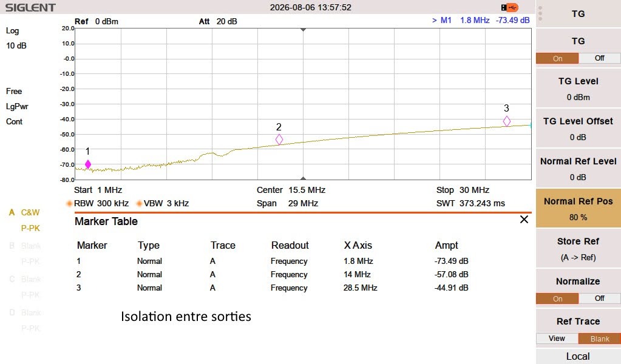
Task: Click the date and time display
Action: [311, 7]
